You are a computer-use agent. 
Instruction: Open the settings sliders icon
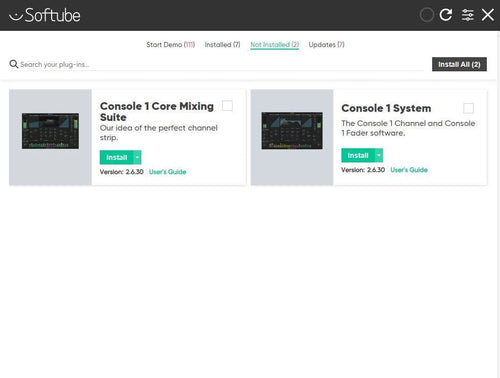click(467, 15)
